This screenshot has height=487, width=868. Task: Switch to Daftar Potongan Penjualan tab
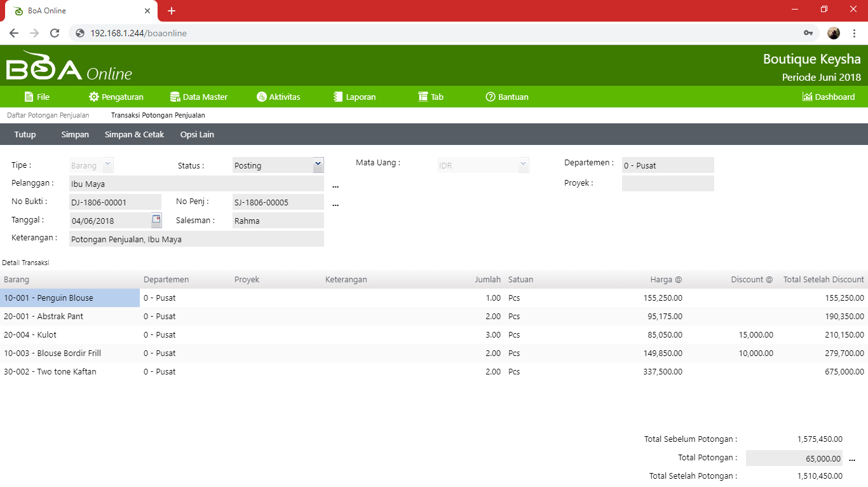click(48, 115)
